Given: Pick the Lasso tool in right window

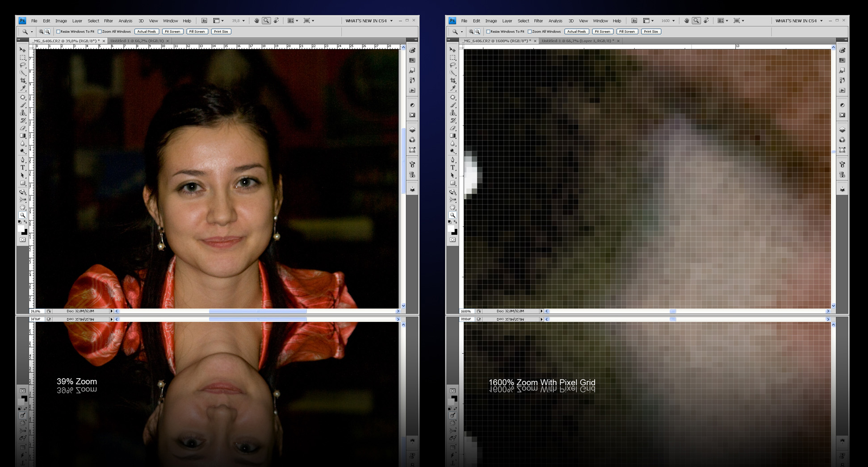Looking at the screenshot, I should pyautogui.click(x=453, y=65).
